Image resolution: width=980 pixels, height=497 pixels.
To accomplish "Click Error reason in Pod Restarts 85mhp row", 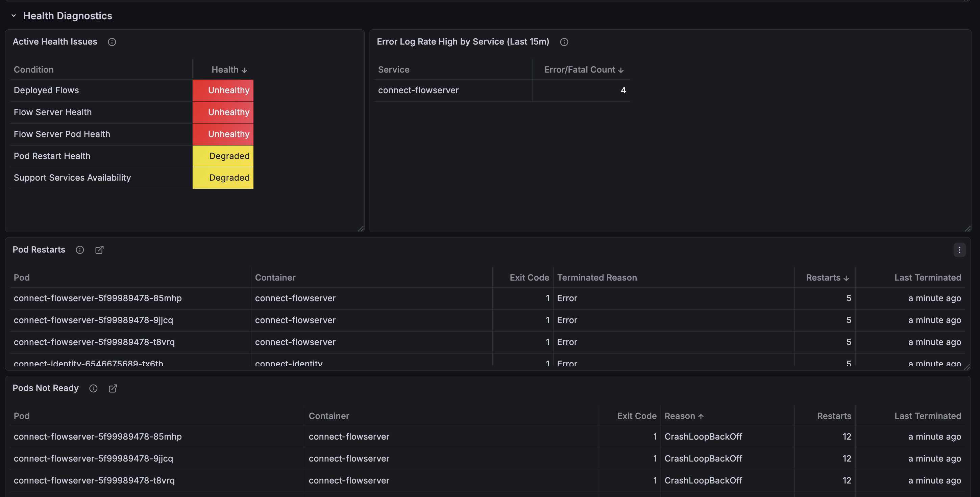I will (x=567, y=298).
